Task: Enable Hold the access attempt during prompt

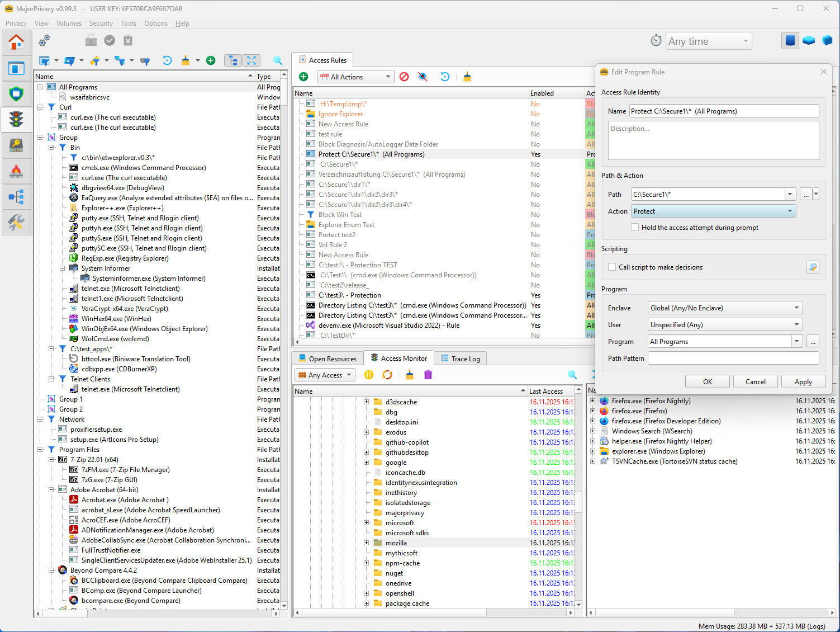Action: 635,228
